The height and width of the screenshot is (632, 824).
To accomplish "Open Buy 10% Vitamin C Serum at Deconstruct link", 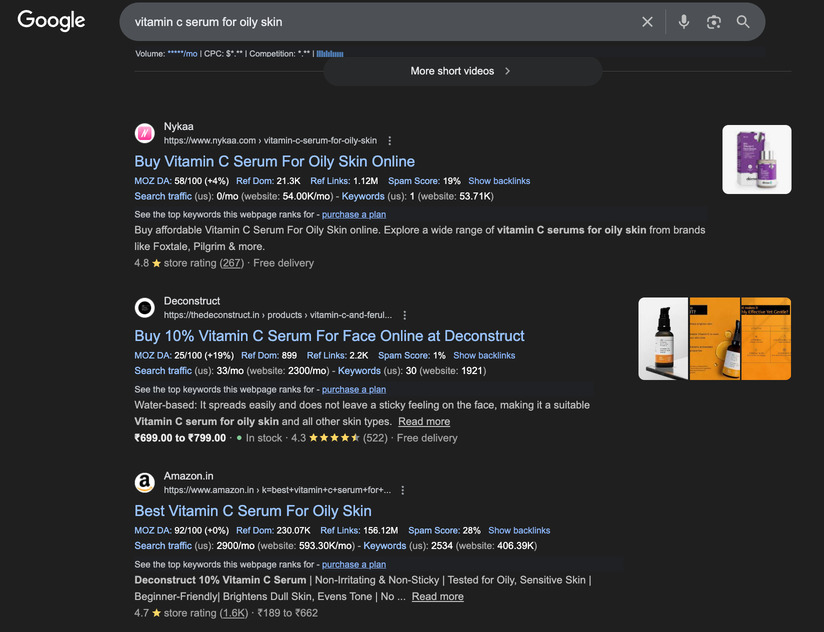I will [329, 336].
